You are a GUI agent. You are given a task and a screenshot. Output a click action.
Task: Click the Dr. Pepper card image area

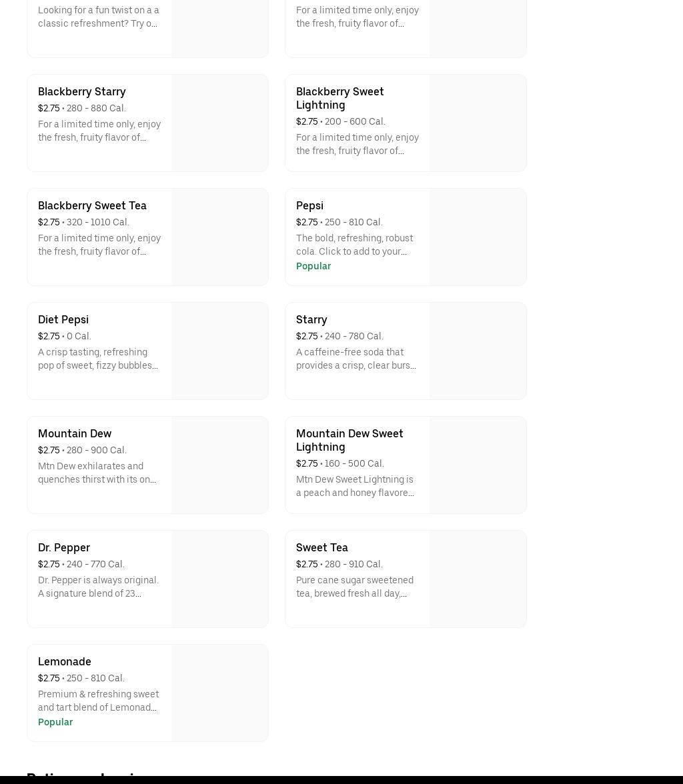pos(219,579)
